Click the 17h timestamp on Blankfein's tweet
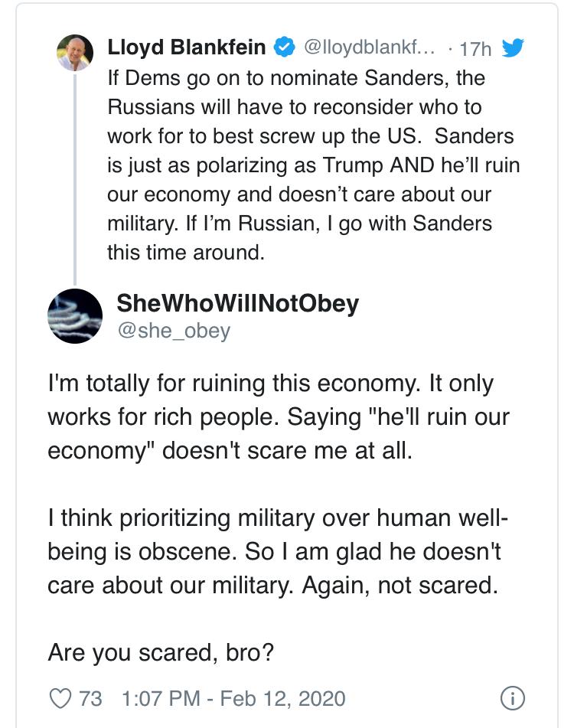Viewport: 574px width, 728px height. (x=475, y=48)
